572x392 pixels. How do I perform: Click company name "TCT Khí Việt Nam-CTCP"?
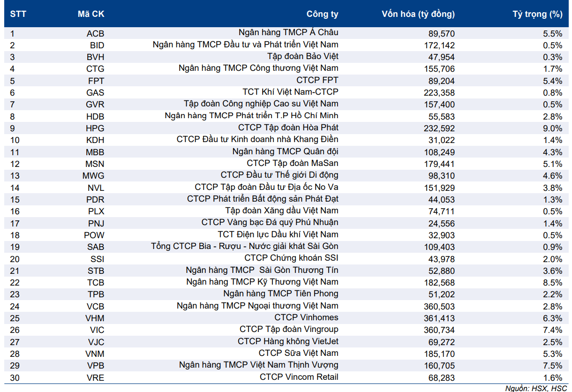(290, 92)
